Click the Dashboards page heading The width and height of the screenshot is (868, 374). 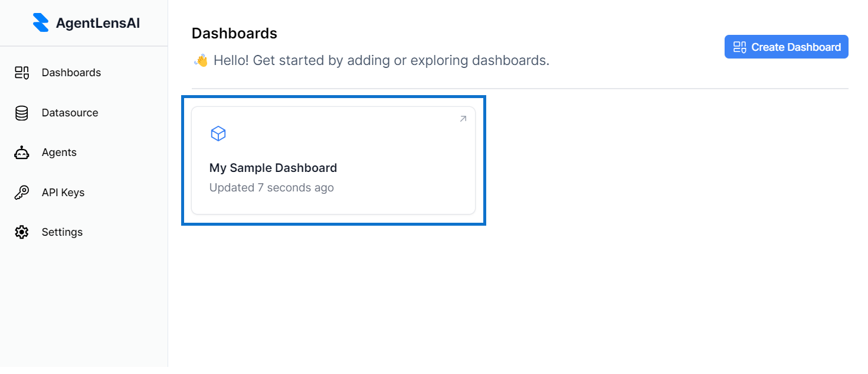234,34
